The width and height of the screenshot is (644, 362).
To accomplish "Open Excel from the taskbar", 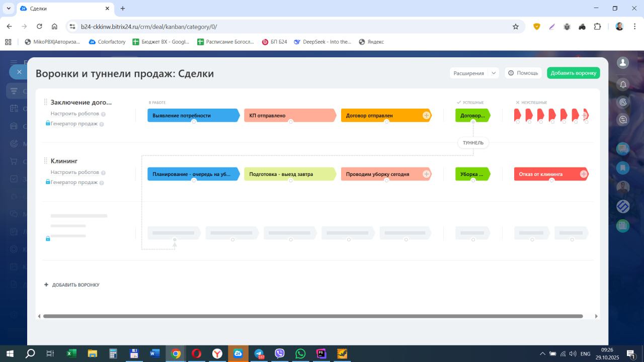I will tap(71, 353).
